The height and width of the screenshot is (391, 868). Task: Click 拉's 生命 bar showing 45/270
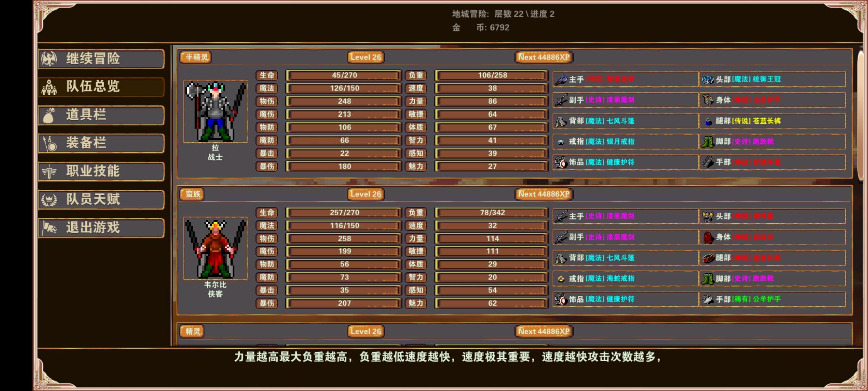(344, 75)
